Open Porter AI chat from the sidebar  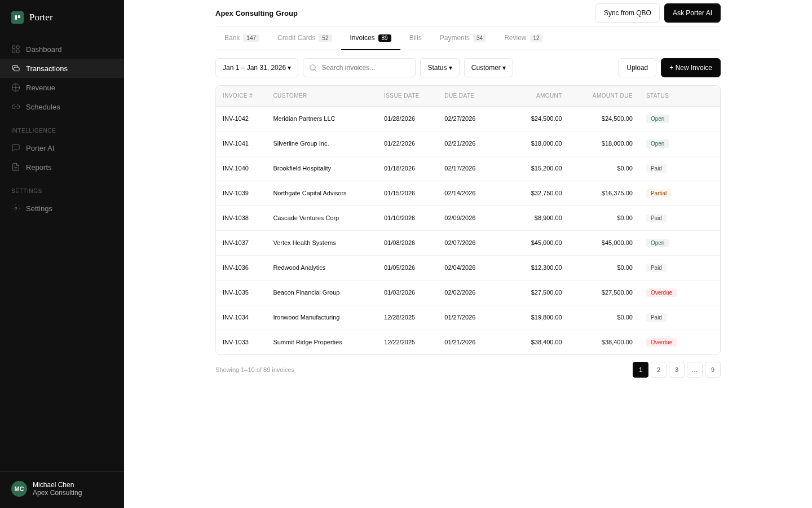40,148
